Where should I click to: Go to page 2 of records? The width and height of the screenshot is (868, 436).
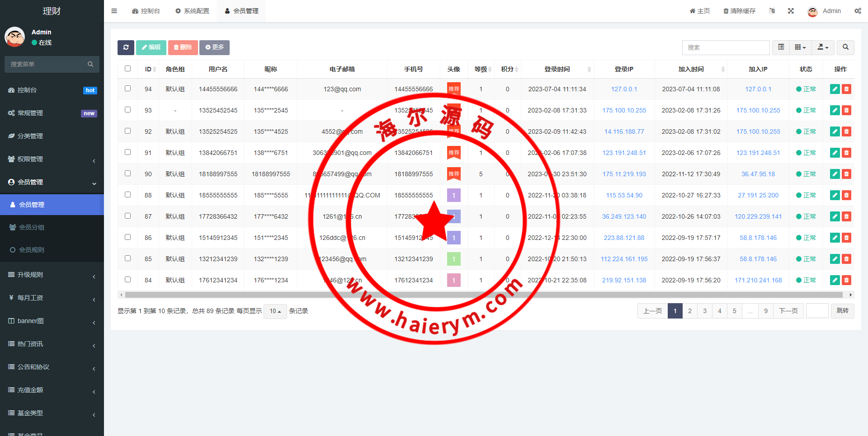click(689, 311)
